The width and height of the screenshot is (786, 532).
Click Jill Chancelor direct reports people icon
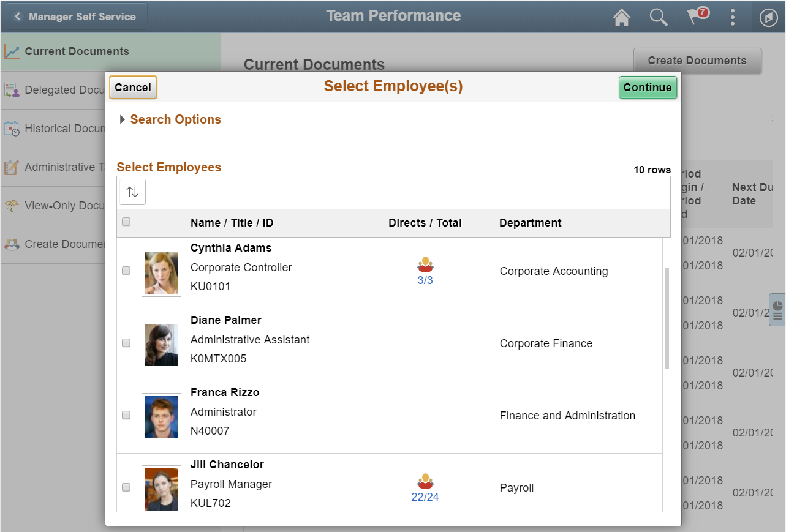point(425,481)
